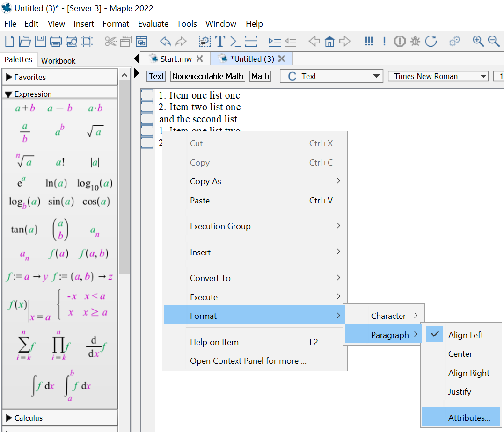
Task: Open the File menu
Action: (10, 24)
